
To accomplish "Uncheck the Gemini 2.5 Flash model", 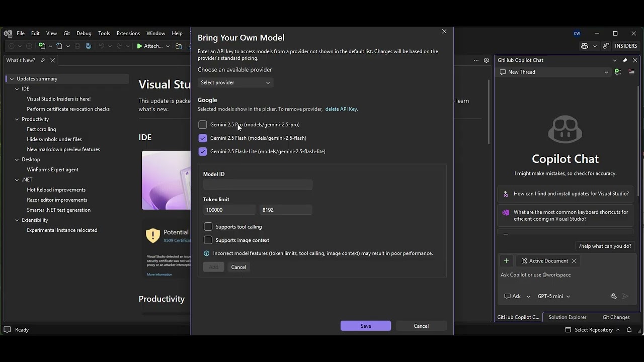I will [203, 138].
